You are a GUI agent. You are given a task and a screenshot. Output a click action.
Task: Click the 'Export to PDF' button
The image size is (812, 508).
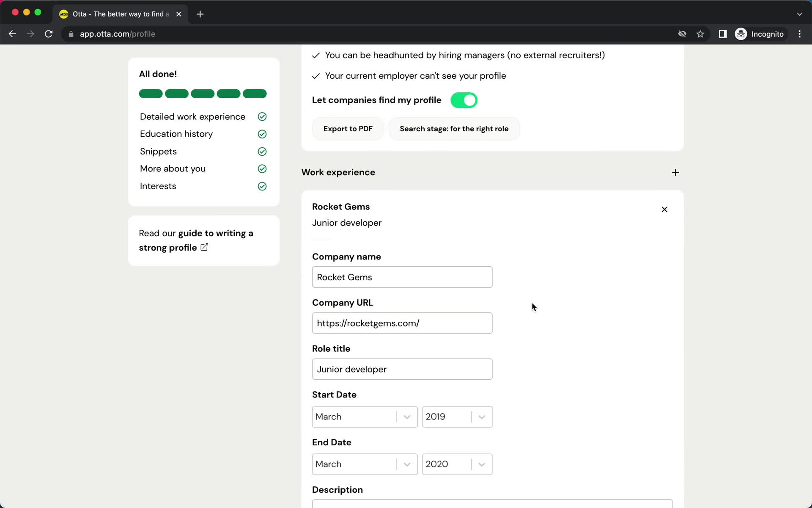click(x=348, y=128)
